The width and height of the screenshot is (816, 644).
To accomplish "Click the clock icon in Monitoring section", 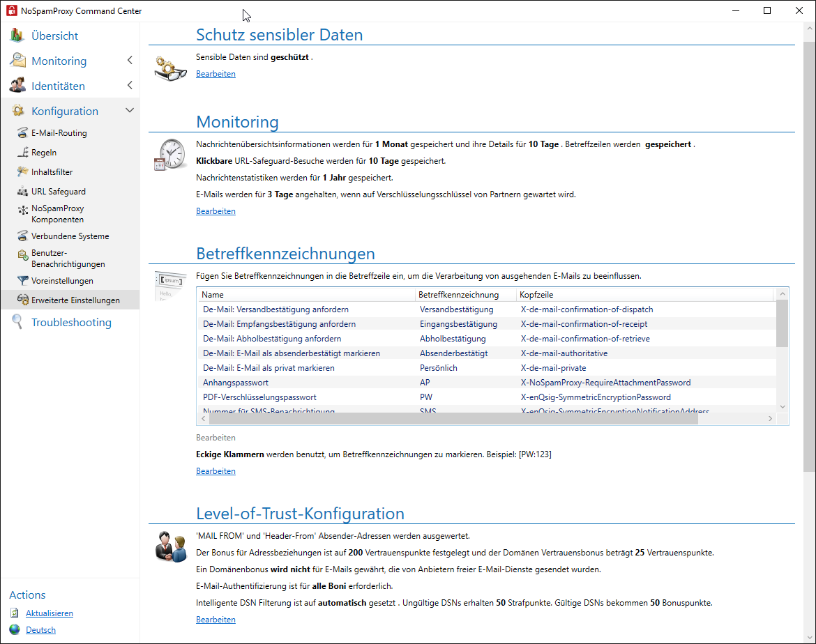I will coord(170,155).
